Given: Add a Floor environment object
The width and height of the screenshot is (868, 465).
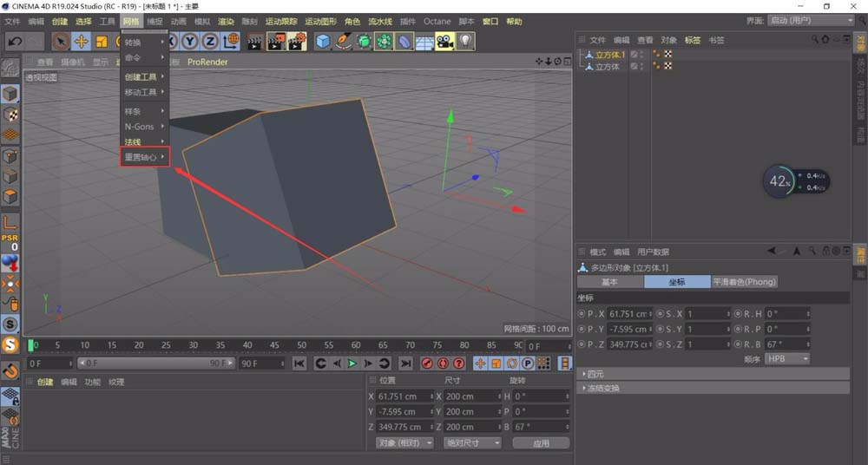Looking at the screenshot, I should point(424,42).
